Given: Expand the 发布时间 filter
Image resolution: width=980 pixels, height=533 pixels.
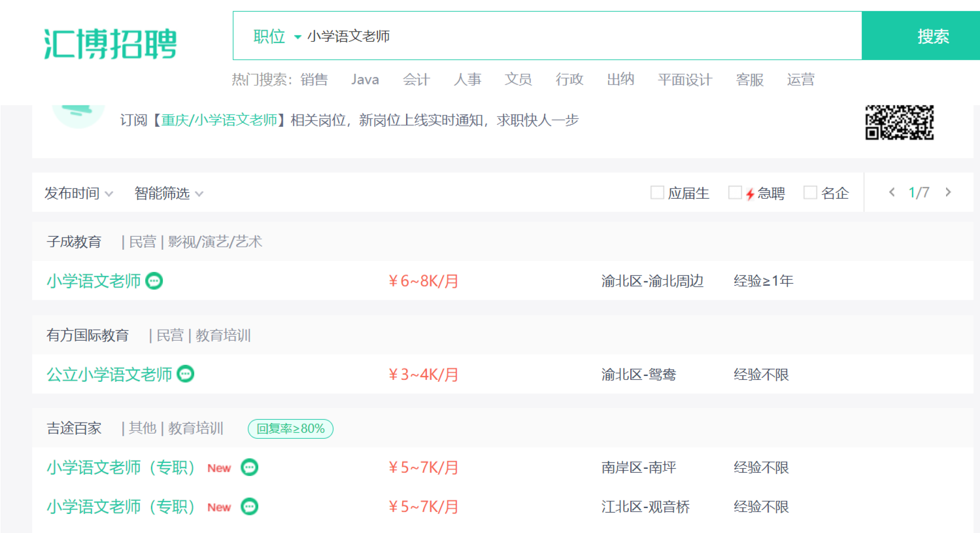Looking at the screenshot, I should click(x=78, y=194).
